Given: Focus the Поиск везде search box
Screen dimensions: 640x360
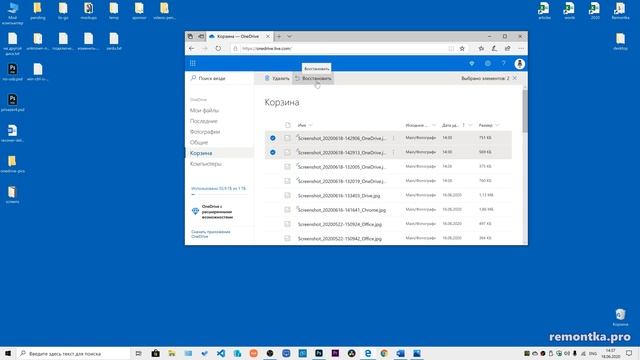Looking at the screenshot, I should point(220,78).
